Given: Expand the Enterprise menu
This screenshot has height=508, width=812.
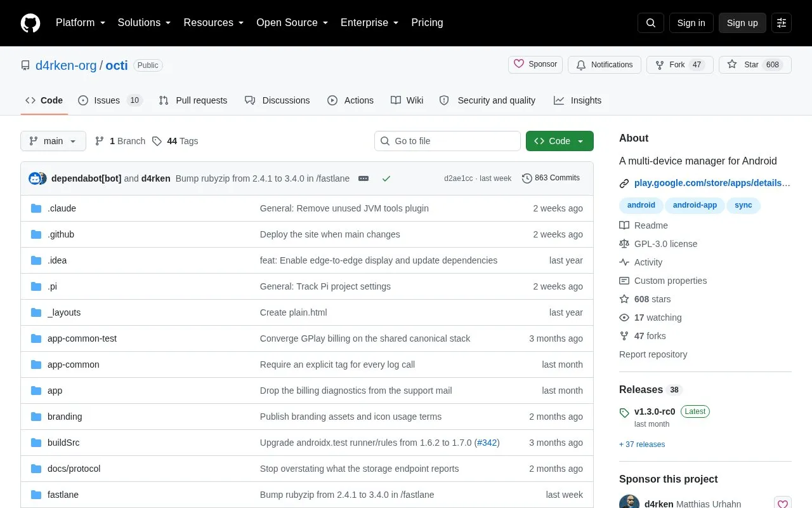Looking at the screenshot, I should point(370,23).
